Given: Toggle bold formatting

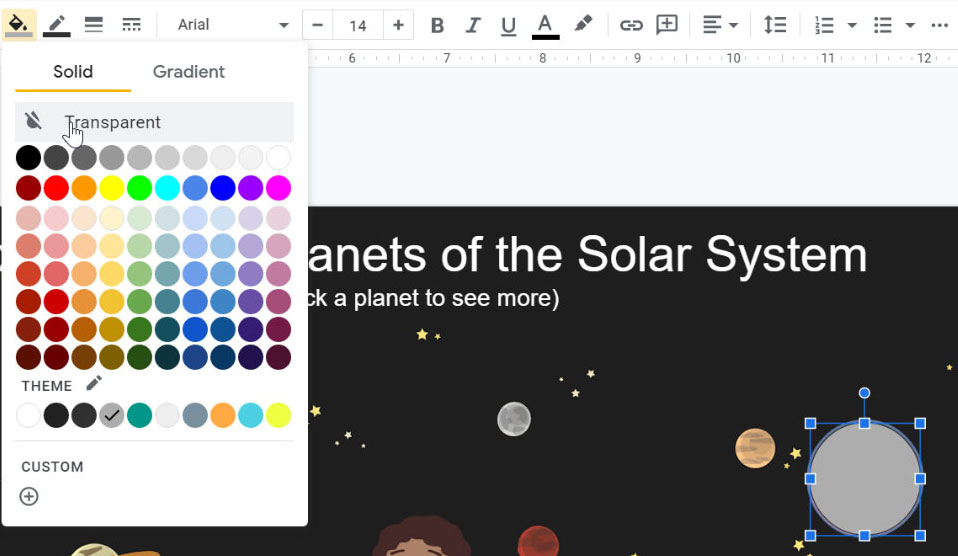Looking at the screenshot, I should click(x=437, y=25).
